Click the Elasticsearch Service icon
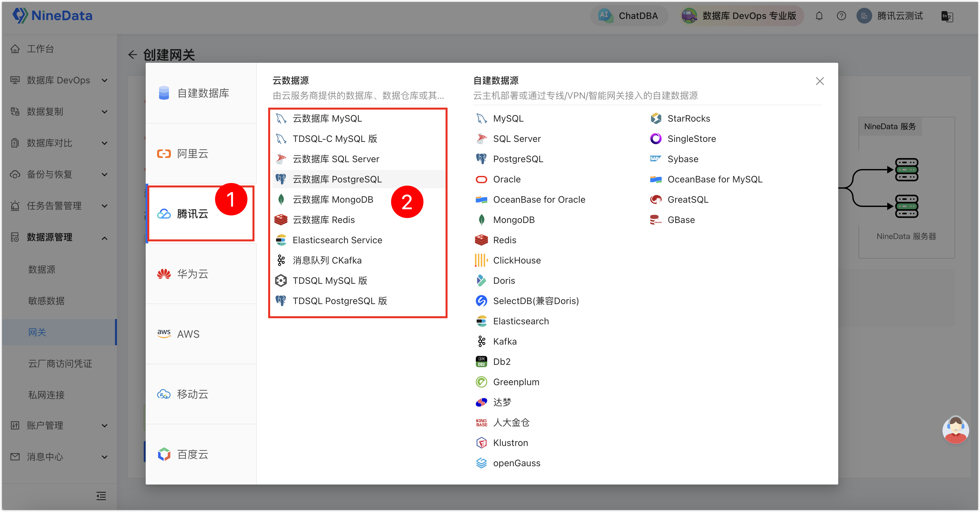The height and width of the screenshot is (512, 980). [281, 240]
